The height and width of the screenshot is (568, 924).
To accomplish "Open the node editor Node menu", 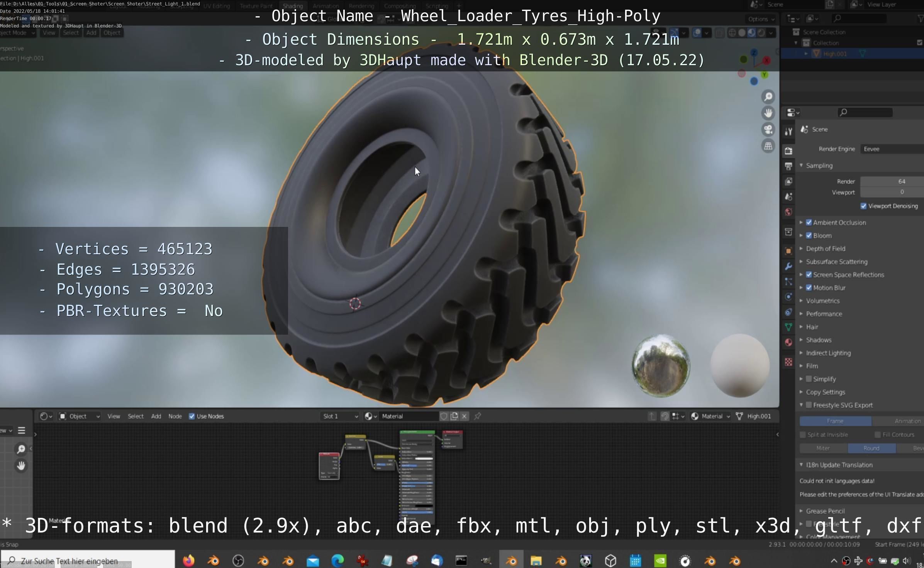I will (175, 416).
